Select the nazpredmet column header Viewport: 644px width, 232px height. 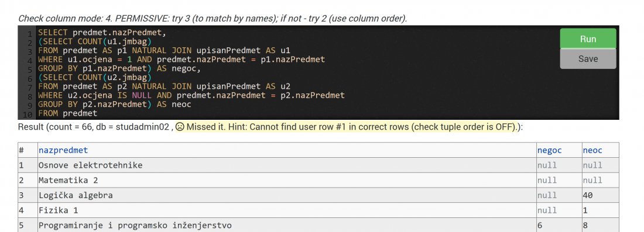coord(63,150)
